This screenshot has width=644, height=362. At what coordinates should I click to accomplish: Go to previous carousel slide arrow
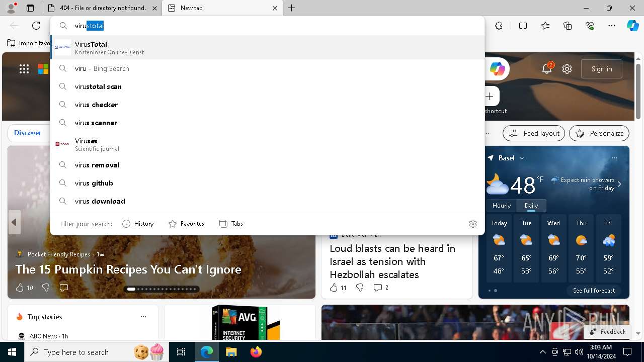tap(14, 222)
